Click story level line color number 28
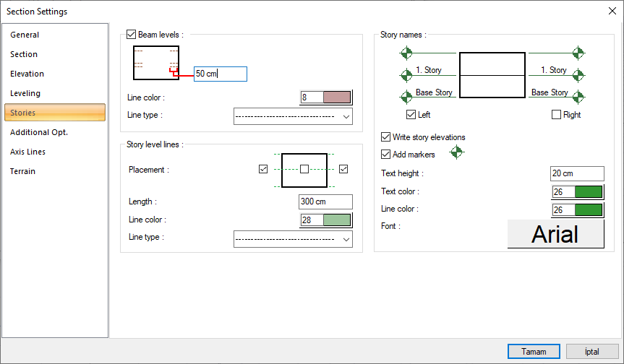This screenshot has width=624, height=364. [312, 220]
